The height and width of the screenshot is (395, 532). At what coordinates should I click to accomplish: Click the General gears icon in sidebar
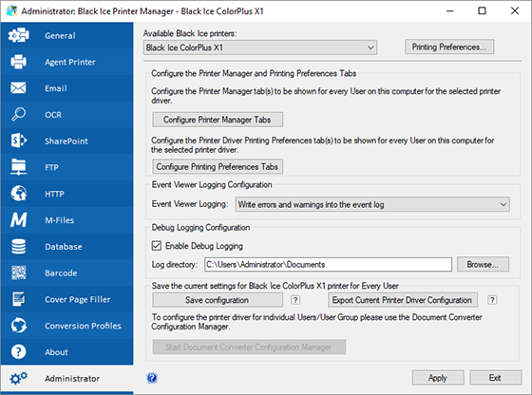click(x=19, y=35)
